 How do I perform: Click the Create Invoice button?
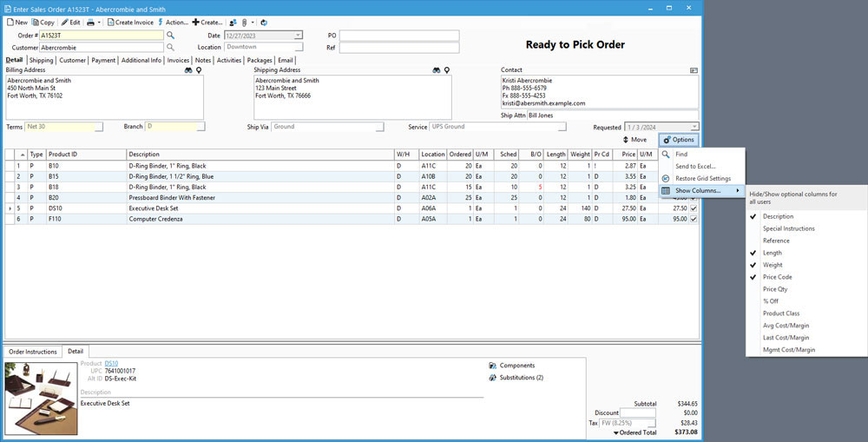[130, 22]
